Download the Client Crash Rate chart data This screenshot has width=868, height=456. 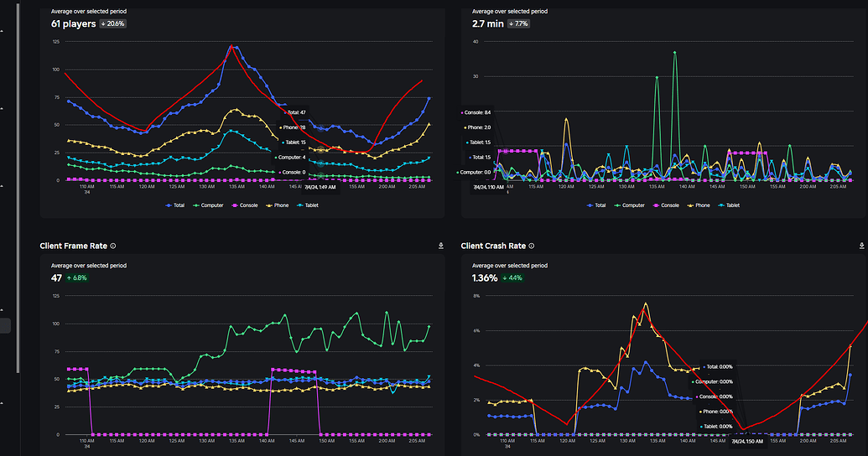[861, 246]
